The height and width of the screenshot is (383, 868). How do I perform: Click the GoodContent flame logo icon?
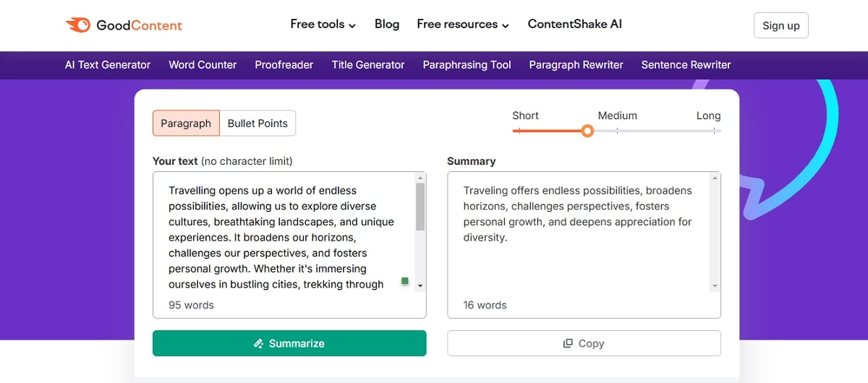coord(77,25)
